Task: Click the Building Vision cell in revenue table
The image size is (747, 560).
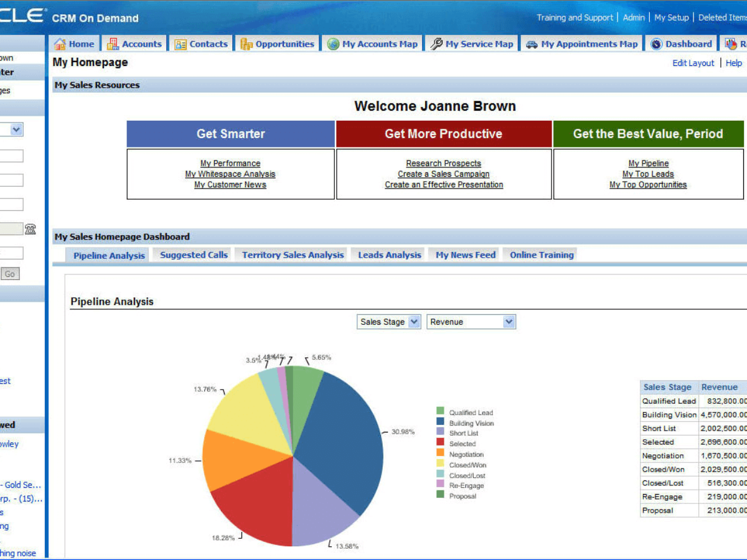Action: point(669,415)
